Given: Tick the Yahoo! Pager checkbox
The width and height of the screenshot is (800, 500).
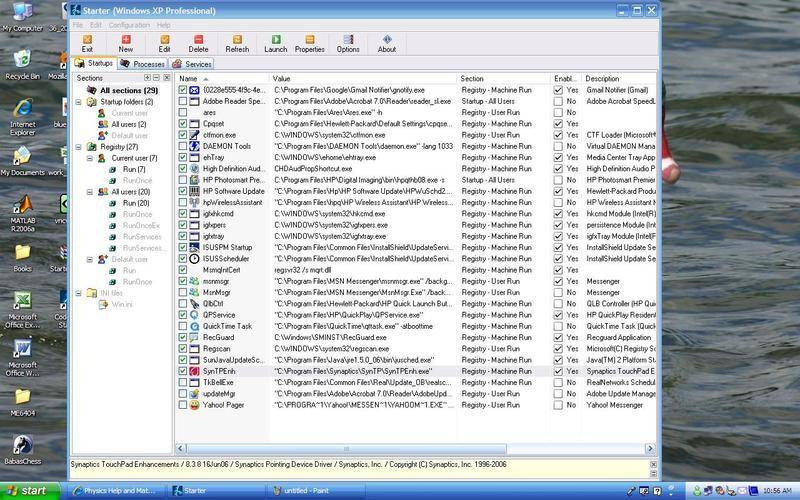Looking at the screenshot, I should click(x=182, y=405).
